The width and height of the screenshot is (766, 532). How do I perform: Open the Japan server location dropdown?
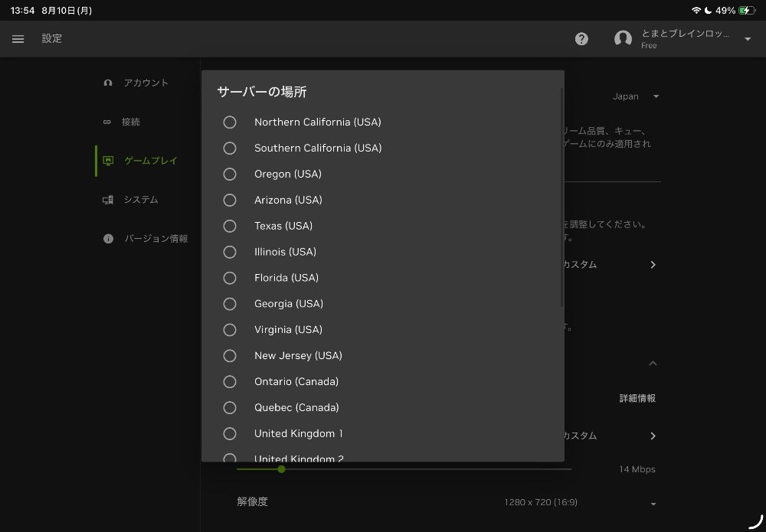click(636, 96)
